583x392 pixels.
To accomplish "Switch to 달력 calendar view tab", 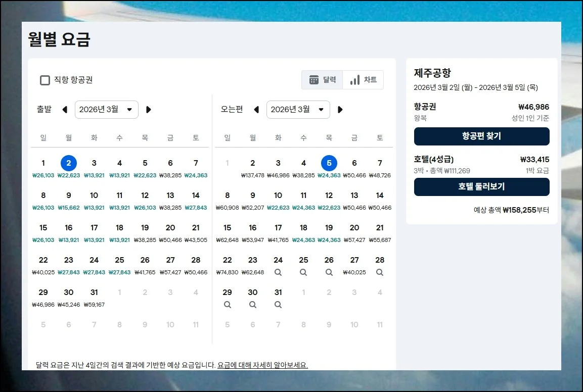I will (x=322, y=80).
